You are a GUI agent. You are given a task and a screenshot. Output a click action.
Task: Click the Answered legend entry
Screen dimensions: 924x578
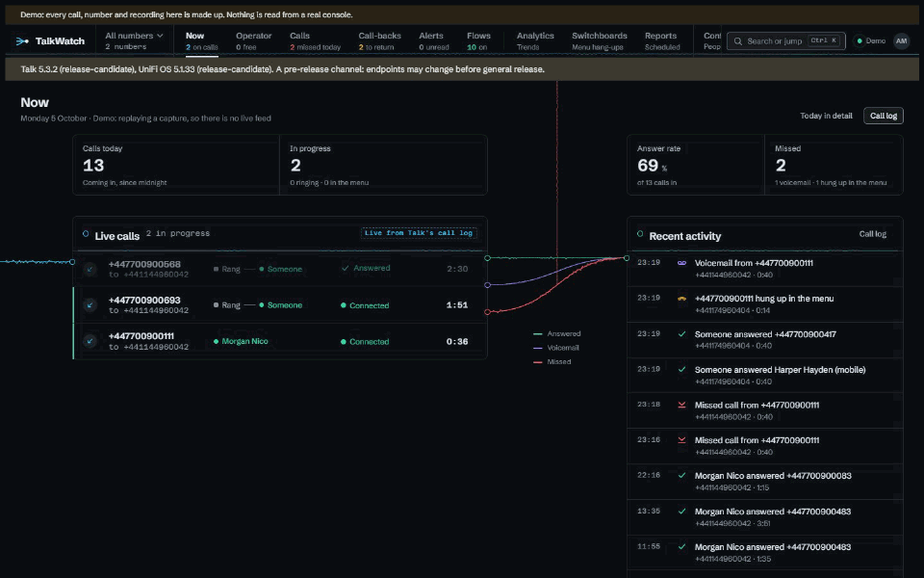tap(557, 334)
